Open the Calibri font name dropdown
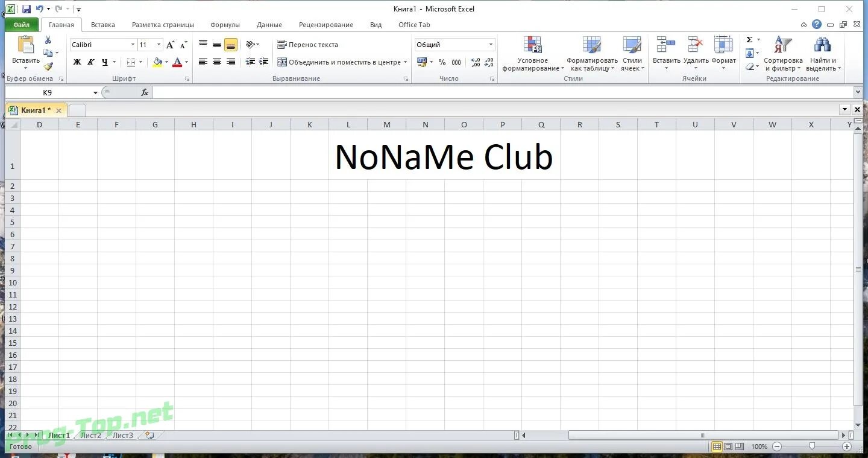This screenshot has width=868, height=458. 133,45
